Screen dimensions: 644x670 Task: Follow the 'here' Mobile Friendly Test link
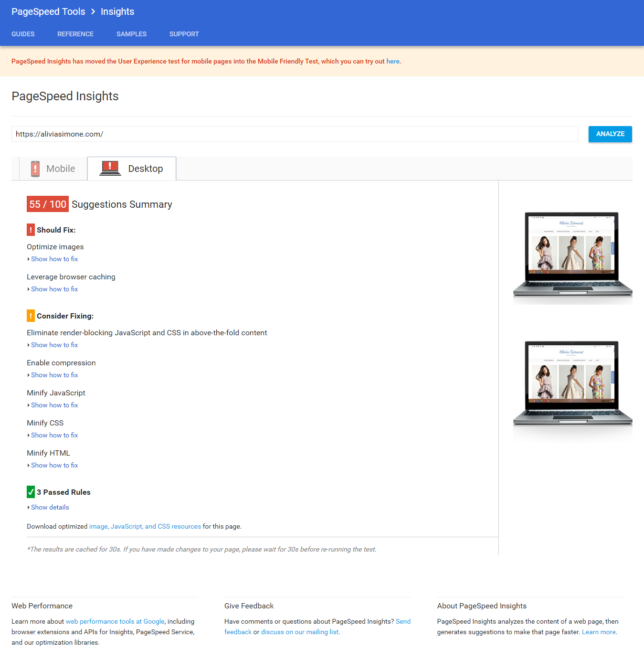392,61
